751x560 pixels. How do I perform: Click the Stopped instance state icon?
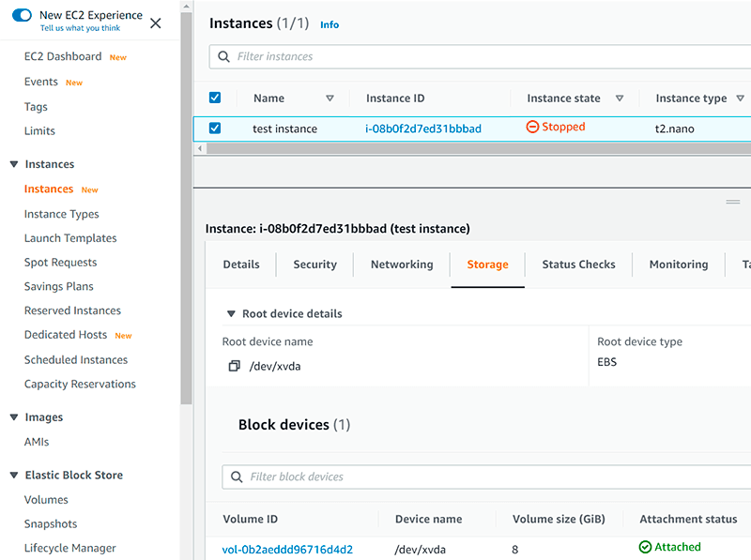532,128
